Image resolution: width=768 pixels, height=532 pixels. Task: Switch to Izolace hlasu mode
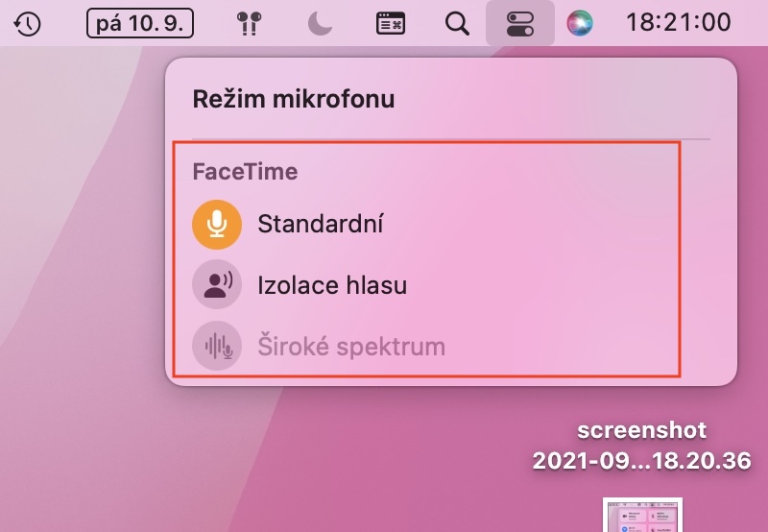[x=332, y=285]
